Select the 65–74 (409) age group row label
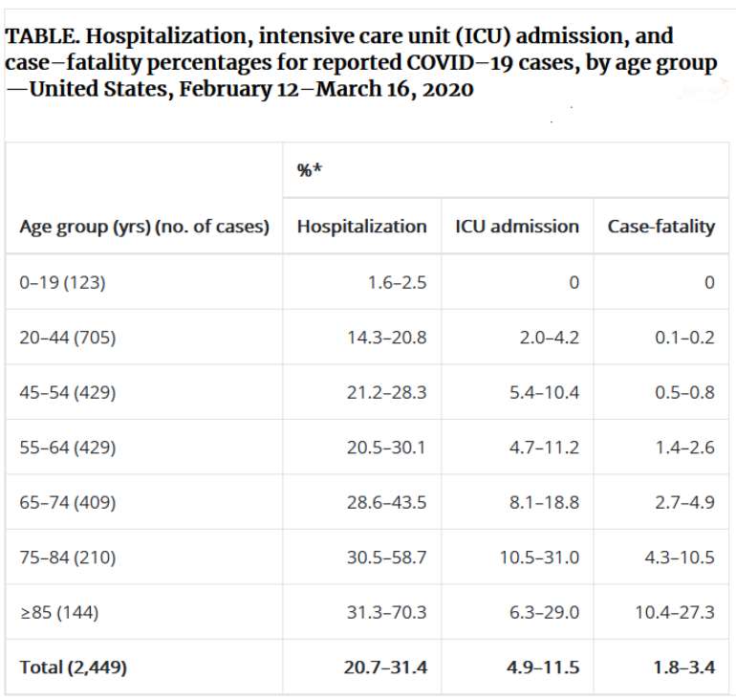This screenshot has width=736, height=700. tap(66, 502)
